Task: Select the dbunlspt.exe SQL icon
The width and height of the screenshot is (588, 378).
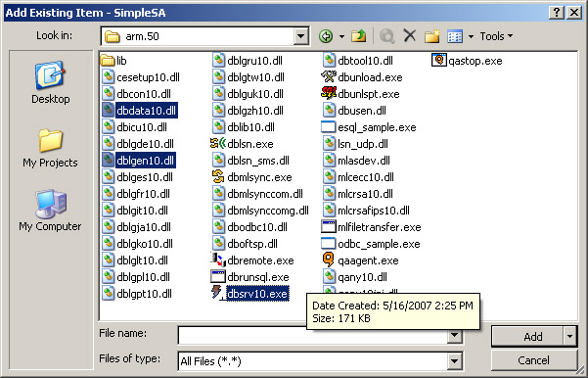Action: pyautogui.click(x=329, y=94)
